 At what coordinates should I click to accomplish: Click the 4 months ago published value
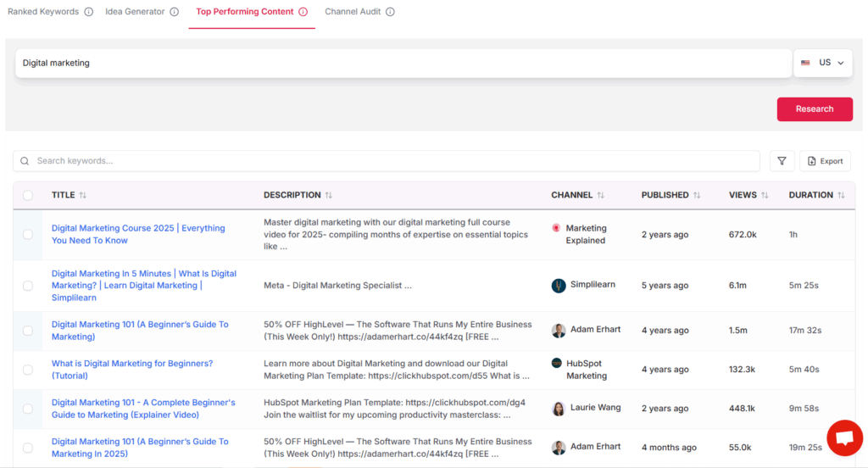coord(669,448)
